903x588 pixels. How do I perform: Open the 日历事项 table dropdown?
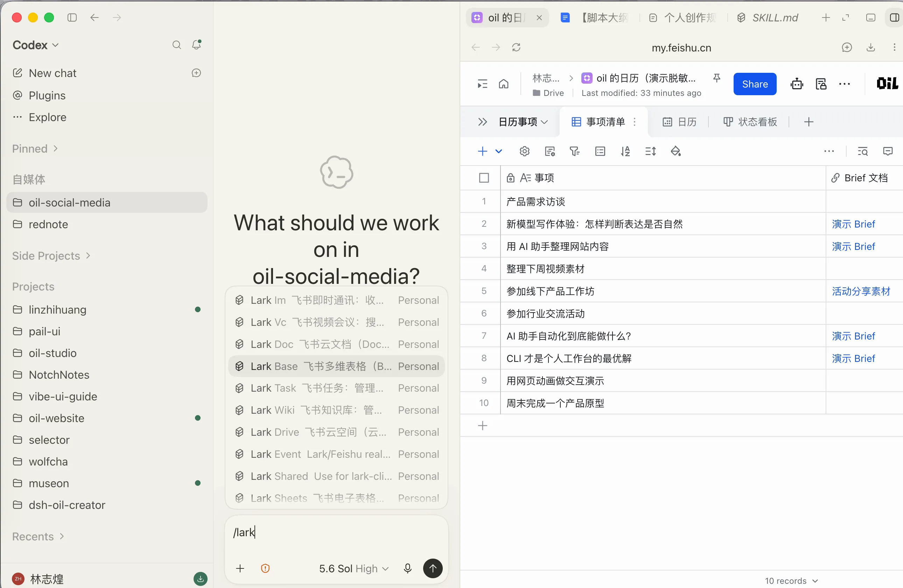[x=523, y=122]
